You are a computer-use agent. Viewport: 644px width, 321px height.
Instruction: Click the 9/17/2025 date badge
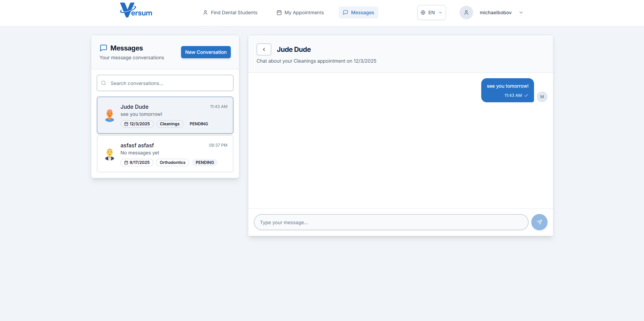137,163
